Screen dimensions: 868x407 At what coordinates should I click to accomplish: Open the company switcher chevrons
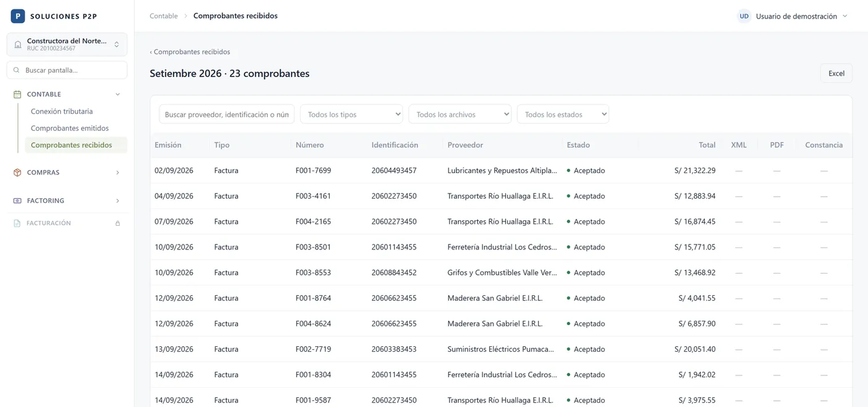[117, 45]
